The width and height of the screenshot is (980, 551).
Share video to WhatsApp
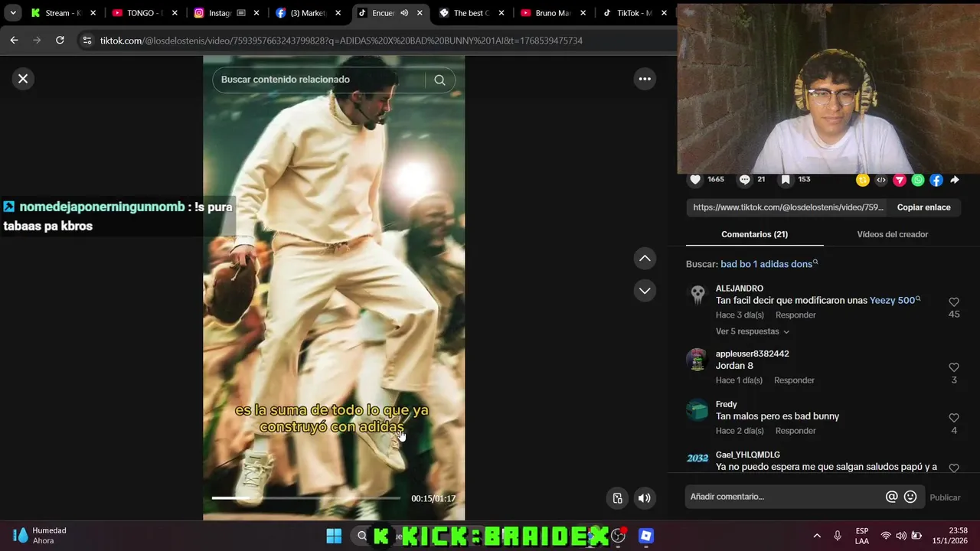[918, 180]
